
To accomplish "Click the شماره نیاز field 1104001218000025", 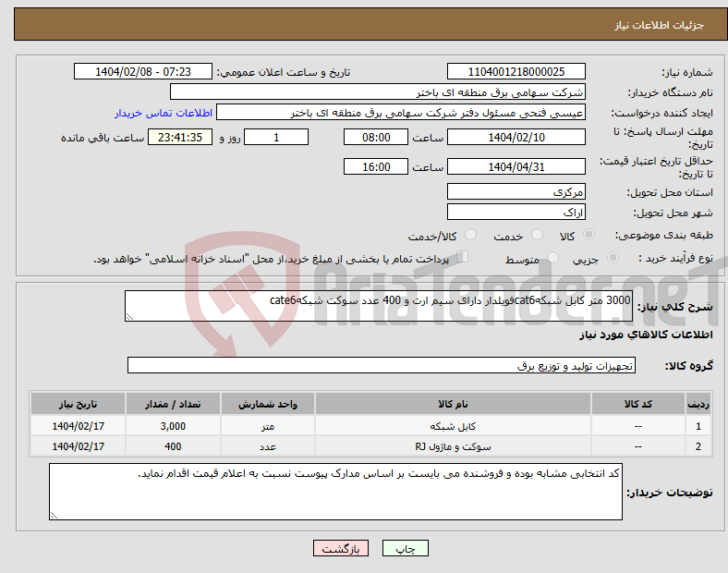I will (x=516, y=71).
